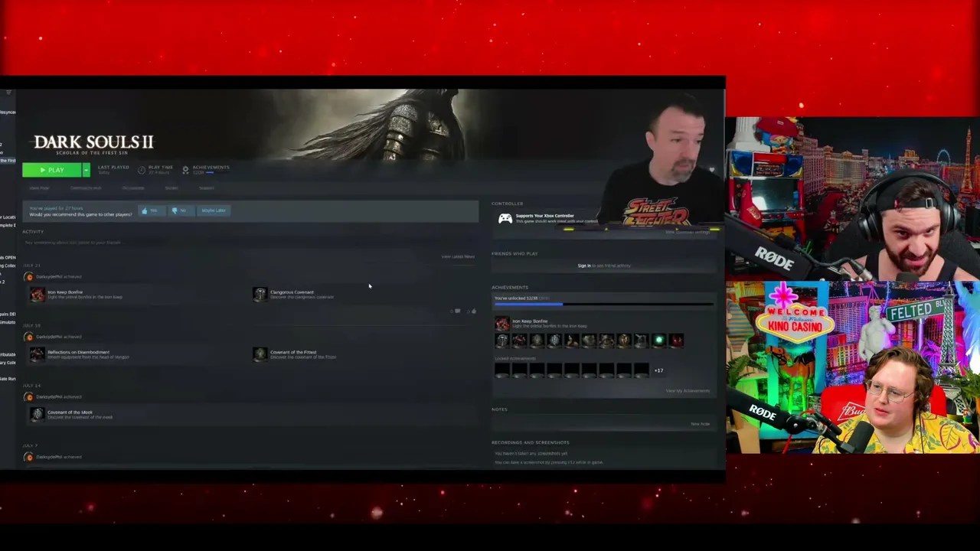The image size is (980, 551).
Task: Expand the +17 locked achievements counter
Action: [x=658, y=370]
